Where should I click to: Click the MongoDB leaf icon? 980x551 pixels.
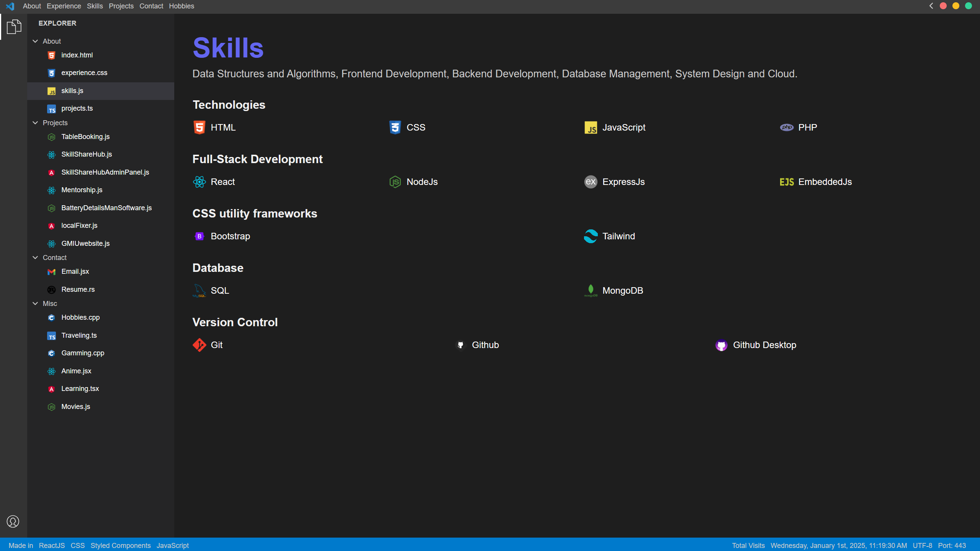tap(591, 291)
